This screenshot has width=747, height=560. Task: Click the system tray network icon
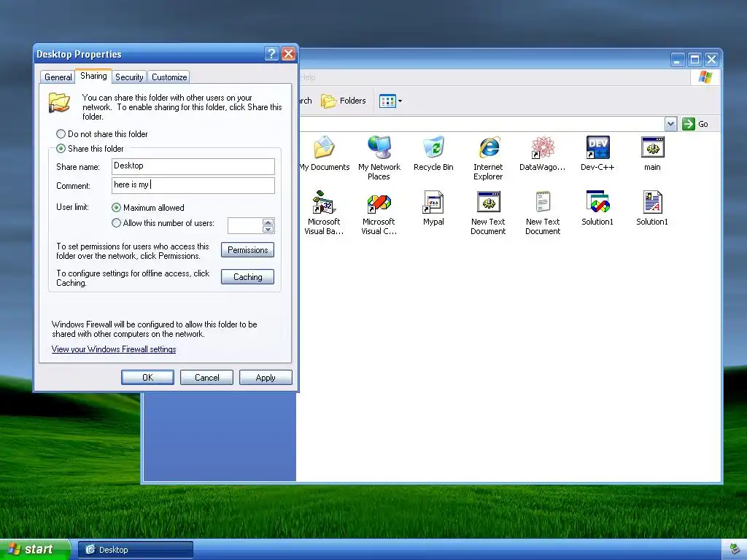coord(735,550)
